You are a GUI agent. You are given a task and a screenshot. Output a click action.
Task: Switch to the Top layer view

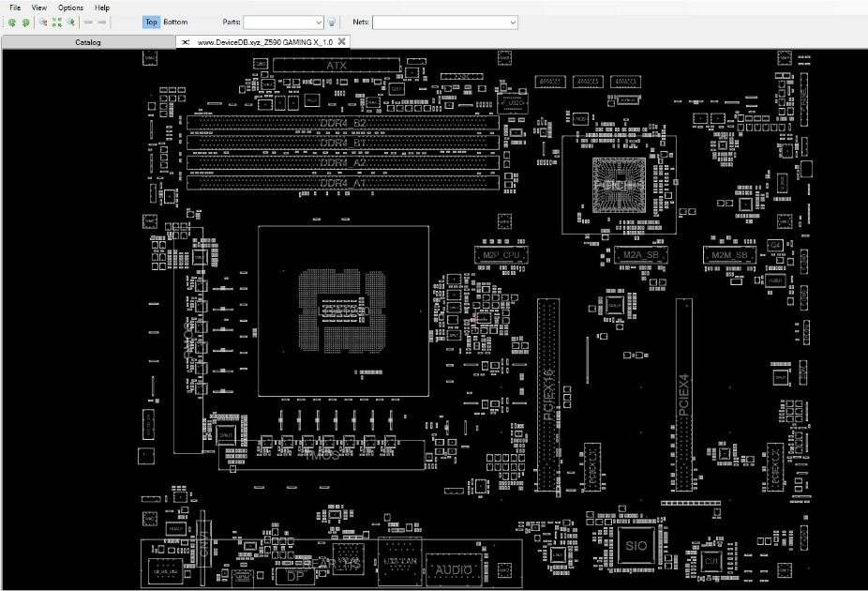[x=151, y=23]
